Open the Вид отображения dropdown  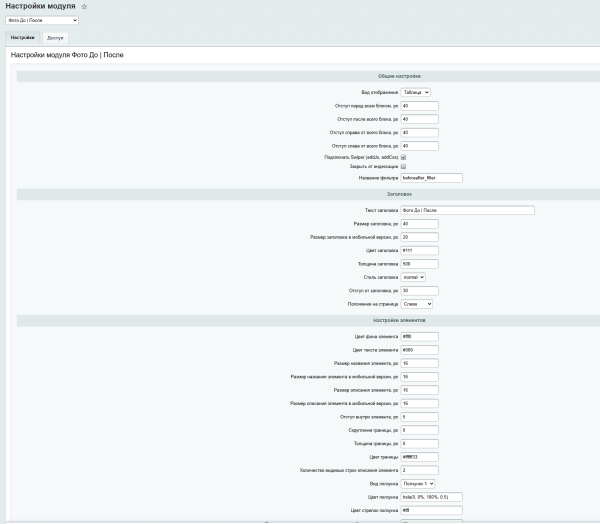416,92
